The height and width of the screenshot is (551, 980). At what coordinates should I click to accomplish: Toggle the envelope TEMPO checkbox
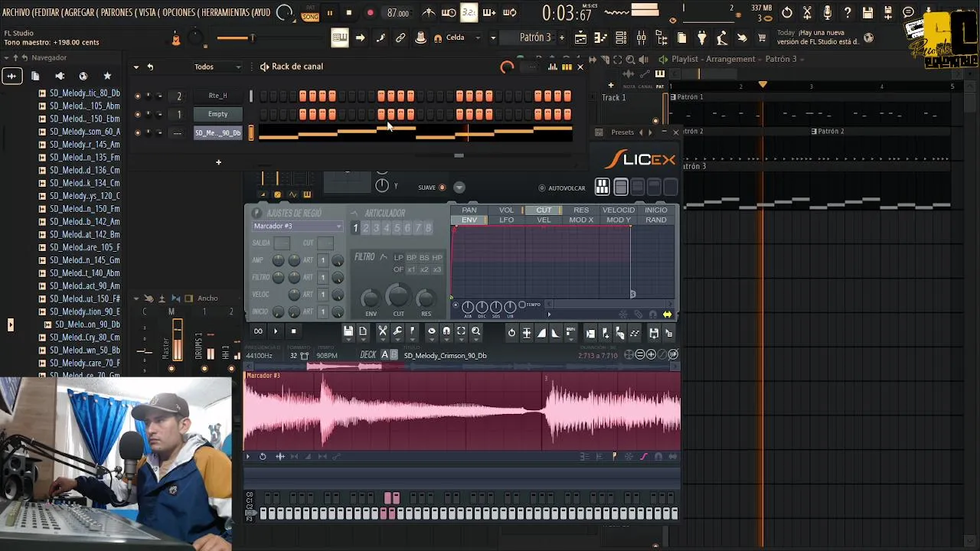[x=521, y=305]
